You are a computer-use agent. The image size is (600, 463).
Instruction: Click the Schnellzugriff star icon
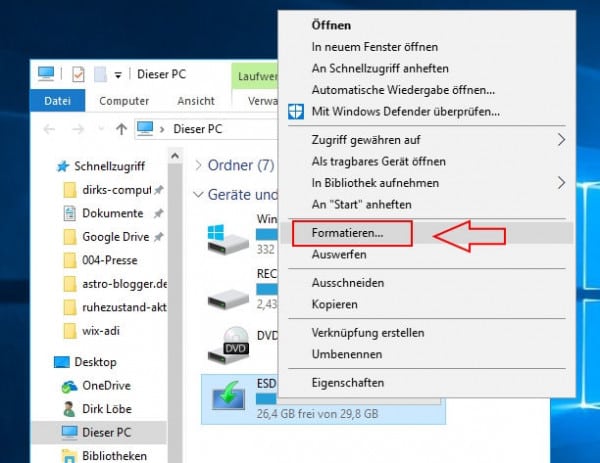(62, 166)
